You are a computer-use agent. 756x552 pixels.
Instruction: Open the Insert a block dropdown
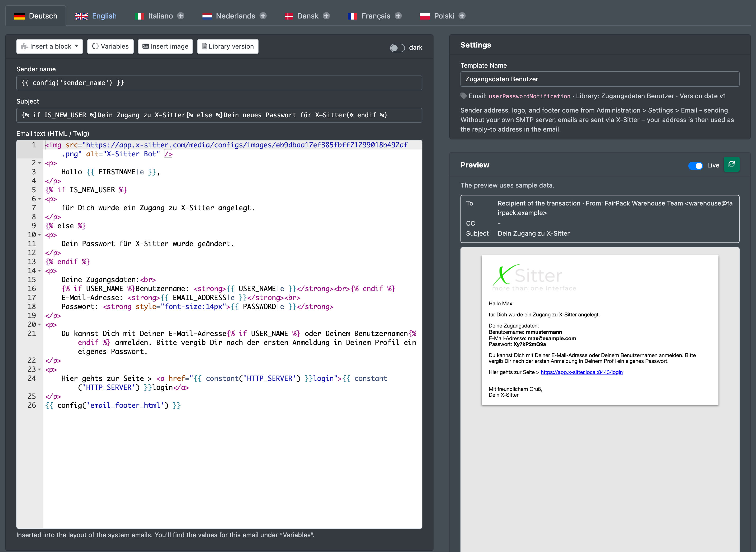(49, 46)
